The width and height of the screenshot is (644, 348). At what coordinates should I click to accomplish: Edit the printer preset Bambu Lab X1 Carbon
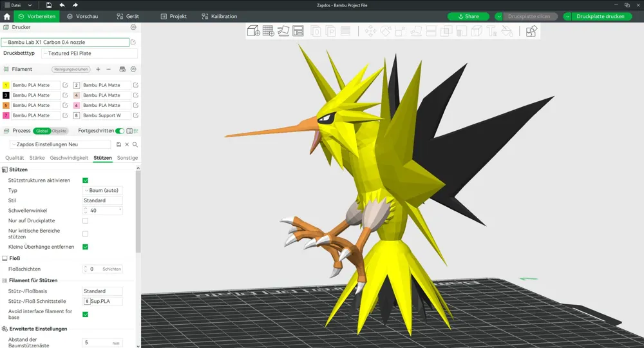click(133, 42)
